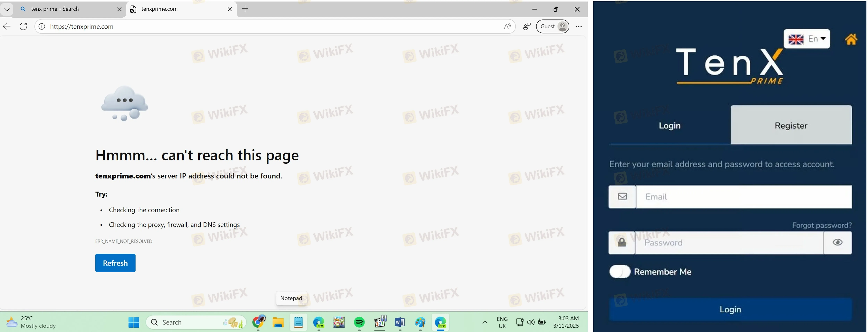Switch to the tenx prime - Search tab
This screenshot has height=332, width=868.
coord(67,9)
